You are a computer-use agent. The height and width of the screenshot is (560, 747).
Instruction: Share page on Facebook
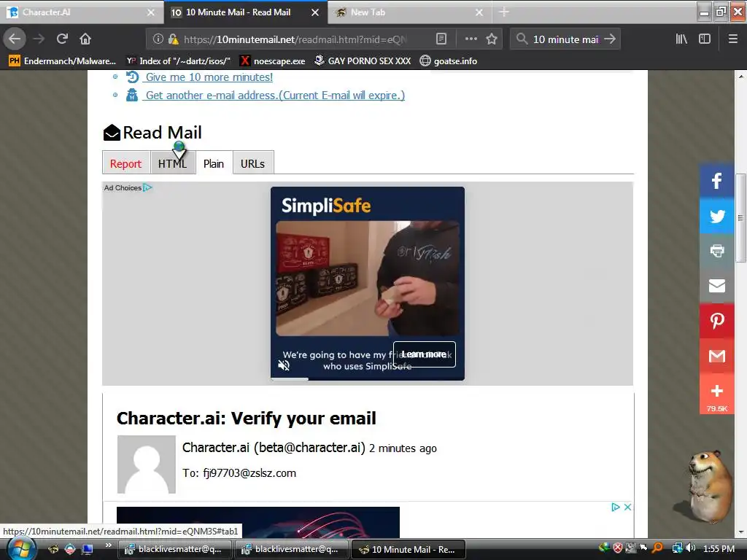716,181
